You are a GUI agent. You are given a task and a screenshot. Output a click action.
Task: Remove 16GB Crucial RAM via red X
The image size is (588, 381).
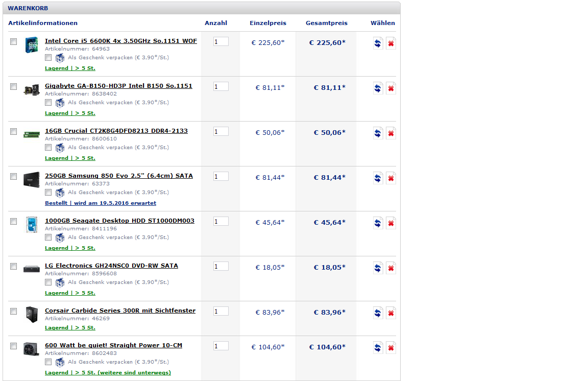(x=391, y=133)
